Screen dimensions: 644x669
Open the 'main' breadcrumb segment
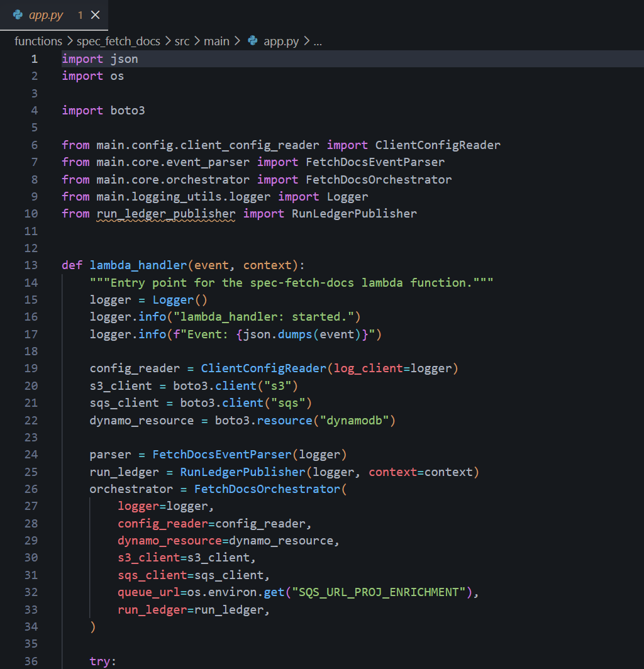click(216, 41)
